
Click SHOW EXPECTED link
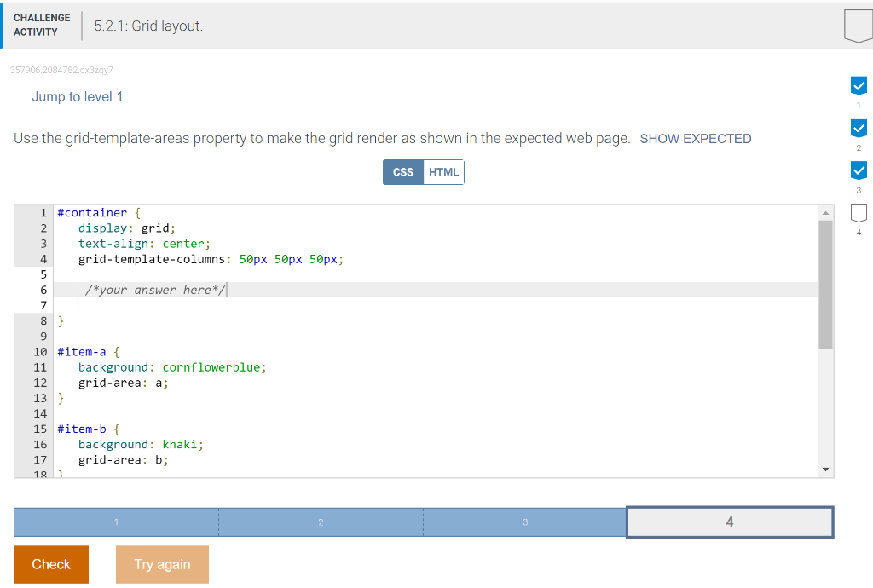(696, 139)
